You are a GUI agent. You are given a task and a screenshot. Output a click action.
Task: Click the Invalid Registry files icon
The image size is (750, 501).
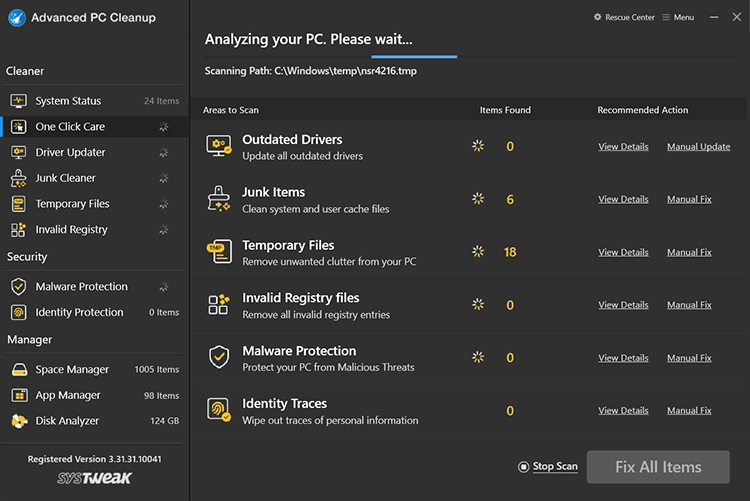[219, 305]
